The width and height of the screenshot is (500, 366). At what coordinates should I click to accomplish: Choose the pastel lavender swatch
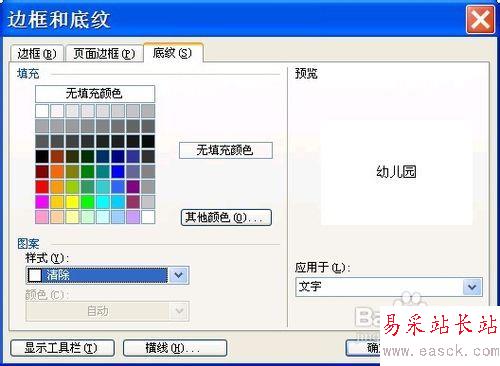(x=133, y=217)
